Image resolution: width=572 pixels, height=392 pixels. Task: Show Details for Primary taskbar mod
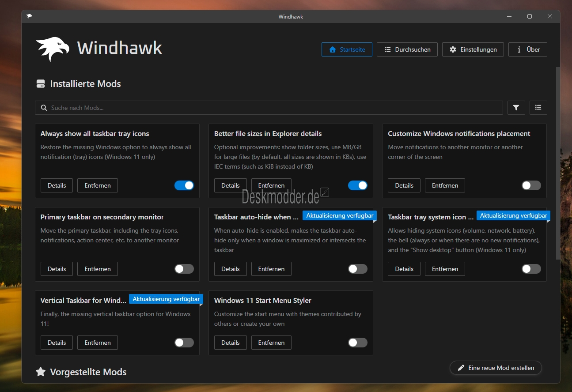point(57,269)
